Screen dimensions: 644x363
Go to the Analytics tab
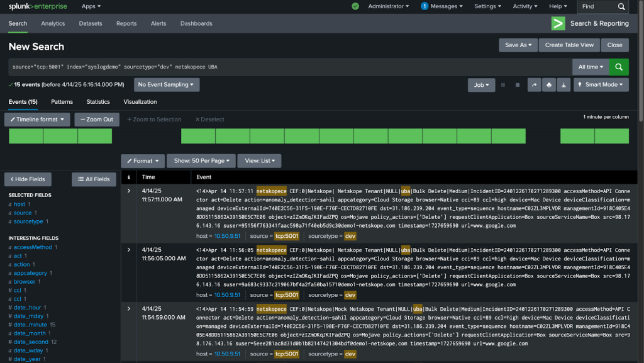(x=53, y=23)
